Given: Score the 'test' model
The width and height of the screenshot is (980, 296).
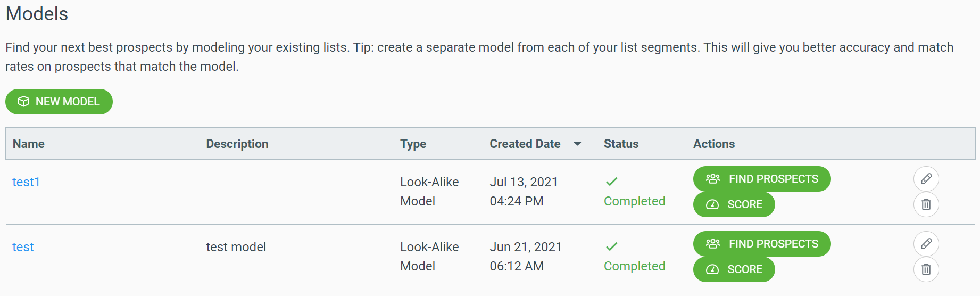Looking at the screenshot, I should (734, 269).
